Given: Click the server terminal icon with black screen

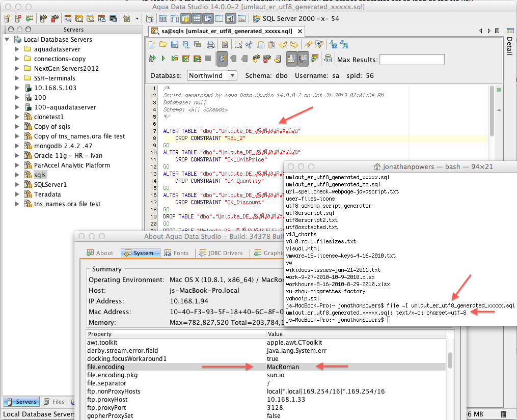Looking at the screenshot, I should [113, 18].
